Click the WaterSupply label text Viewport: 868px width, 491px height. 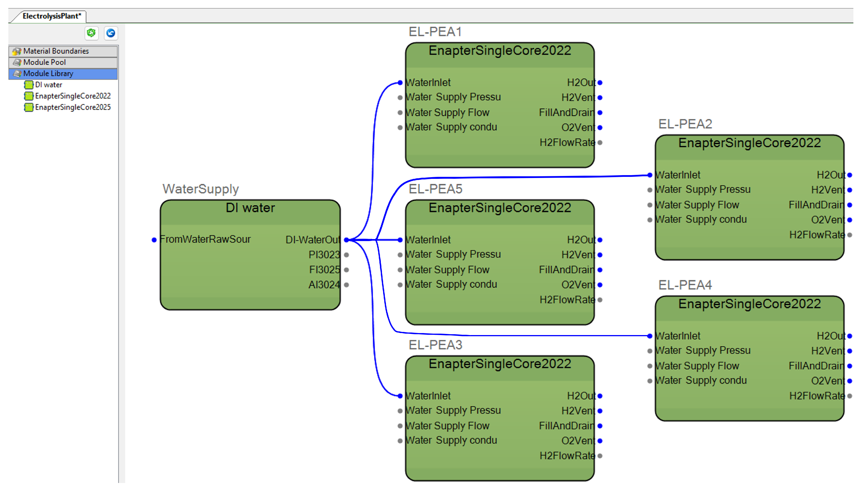(200, 189)
